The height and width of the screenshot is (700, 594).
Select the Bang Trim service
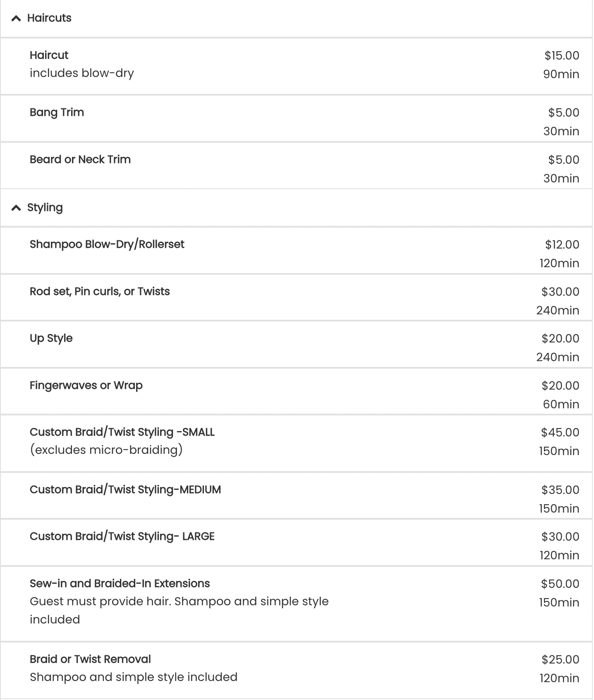pyautogui.click(x=296, y=119)
